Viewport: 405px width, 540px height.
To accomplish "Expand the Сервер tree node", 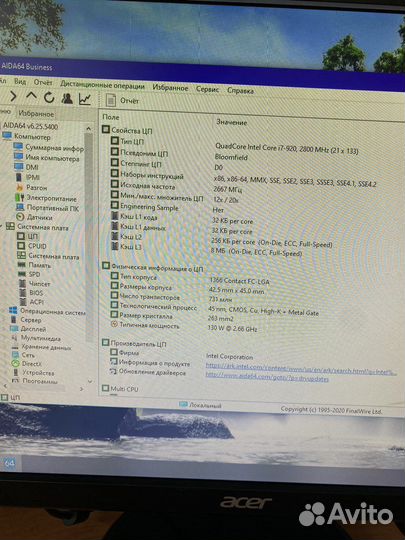I will [3, 320].
